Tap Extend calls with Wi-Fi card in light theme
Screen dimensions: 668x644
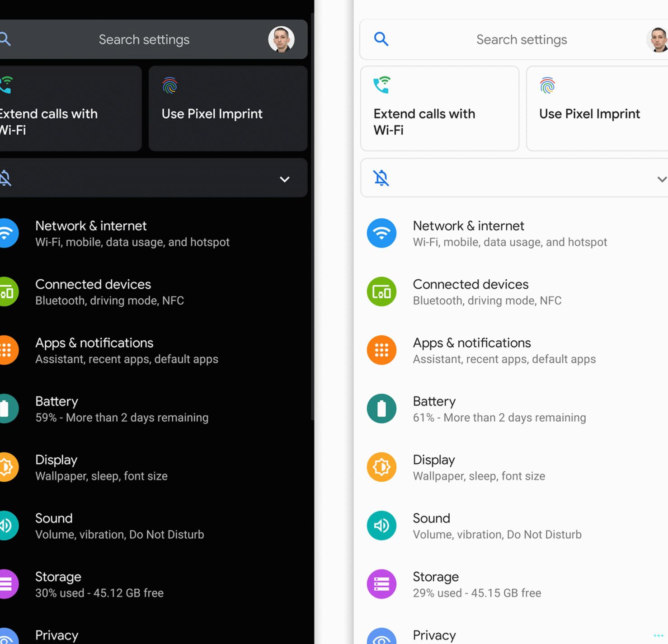pyautogui.click(x=439, y=109)
